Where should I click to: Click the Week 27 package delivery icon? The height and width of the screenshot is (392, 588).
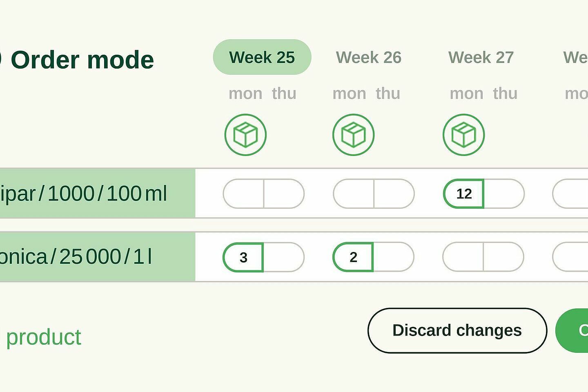coord(463,135)
